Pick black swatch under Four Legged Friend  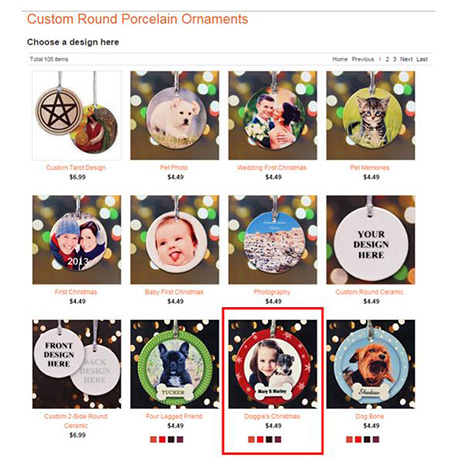171,440
